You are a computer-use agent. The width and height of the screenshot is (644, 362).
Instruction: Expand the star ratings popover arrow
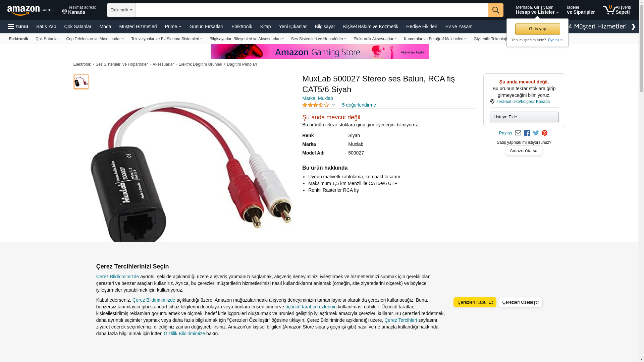point(333,105)
